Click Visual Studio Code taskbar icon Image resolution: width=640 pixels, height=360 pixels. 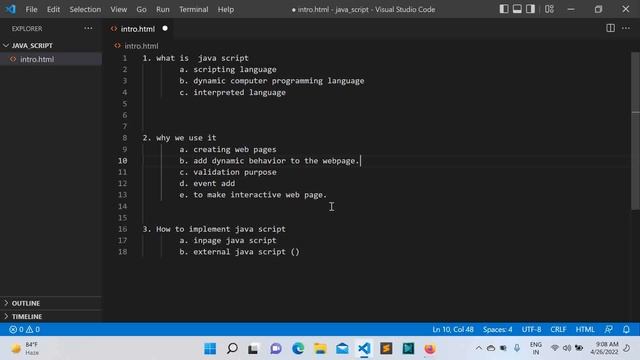click(364, 349)
